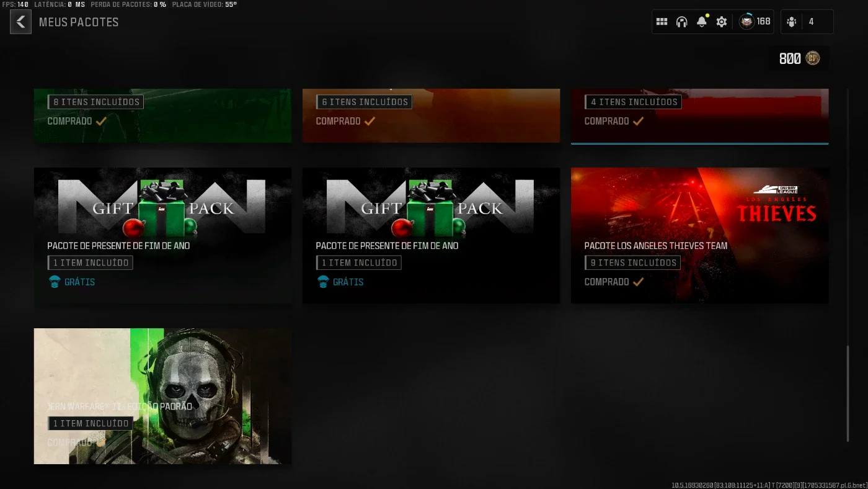868x489 pixels.
Task: Open the grid menu icon
Action: [662, 22]
